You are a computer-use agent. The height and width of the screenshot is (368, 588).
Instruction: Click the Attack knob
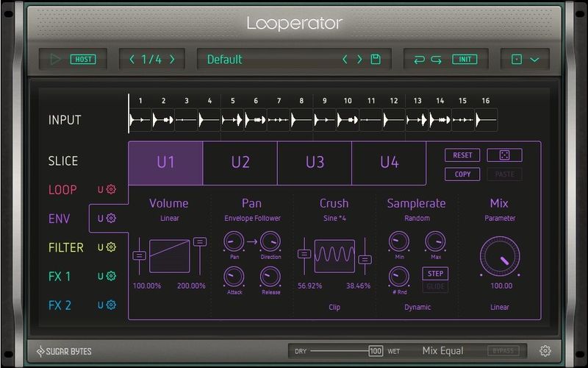(234, 277)
